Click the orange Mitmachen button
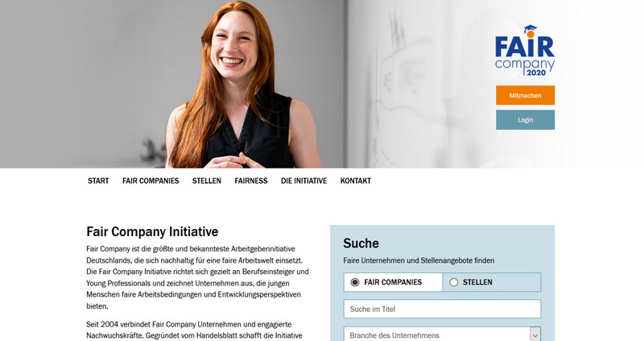Viewport: 644px width, 341px height. coord(525,95)
